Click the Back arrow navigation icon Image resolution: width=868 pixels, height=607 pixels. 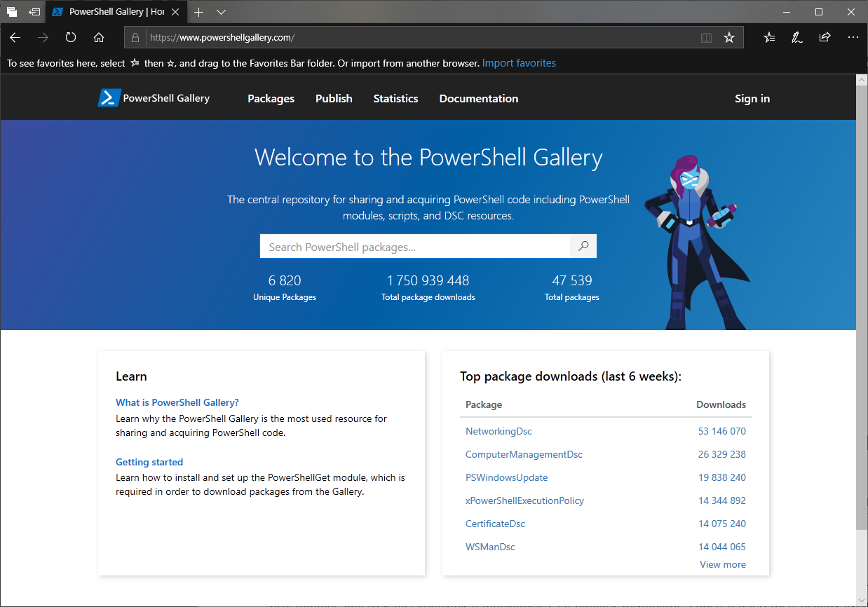tap(15, 38)
